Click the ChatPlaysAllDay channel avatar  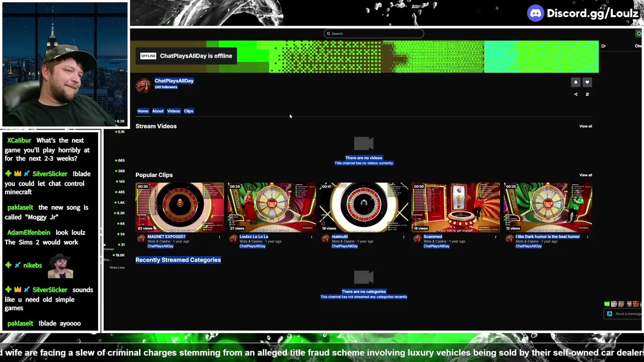point(143,85)
